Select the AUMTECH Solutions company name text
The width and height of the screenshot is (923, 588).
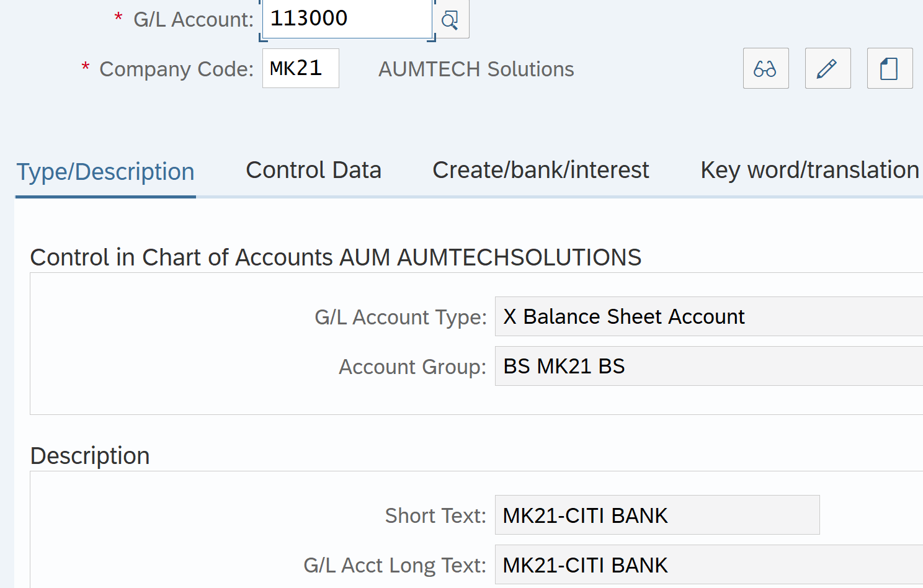pos(476,69)
